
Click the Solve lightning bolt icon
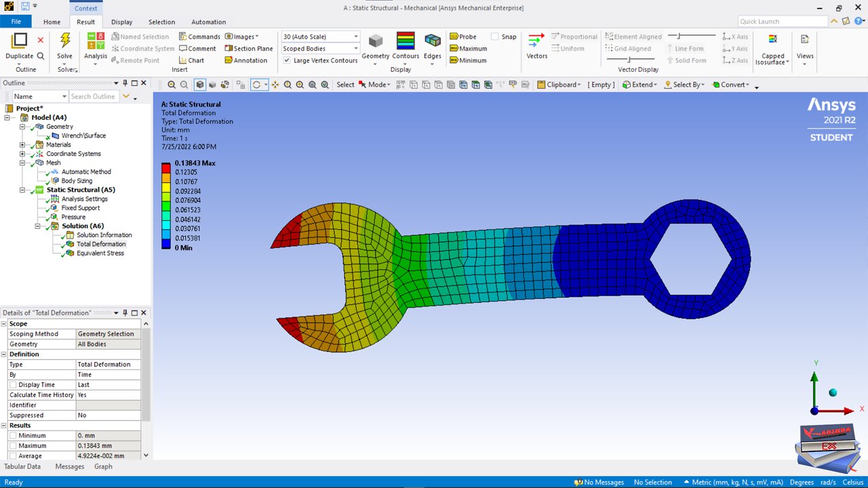65,41
